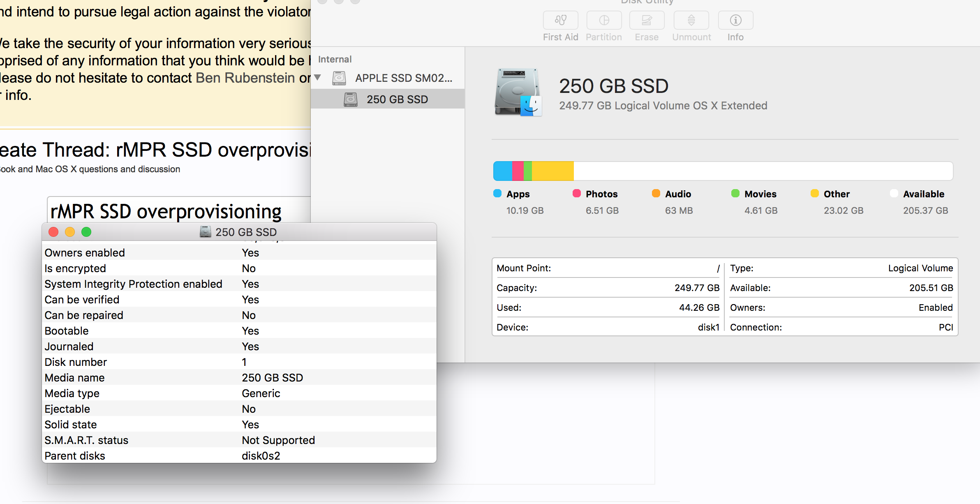Click the Unmount toolbar icon

pos(691,20)
